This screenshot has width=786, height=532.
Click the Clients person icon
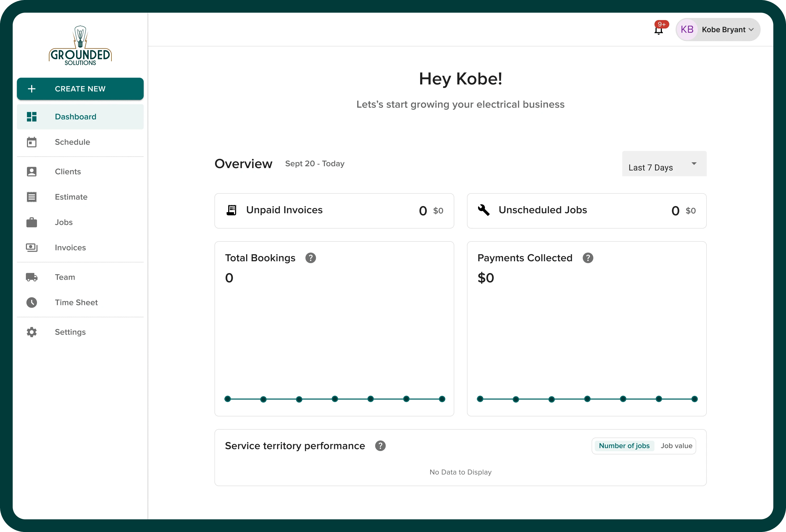(x=32, y=172)
